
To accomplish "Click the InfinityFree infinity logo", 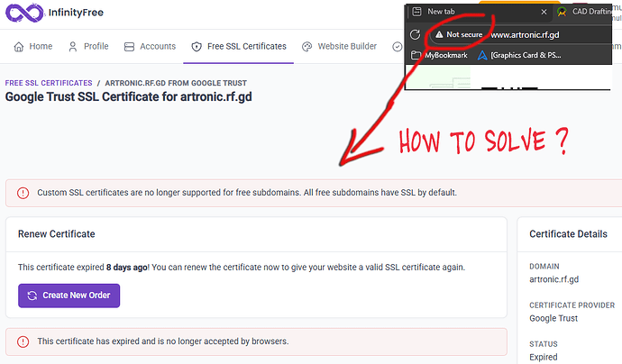I will (24, 14).
